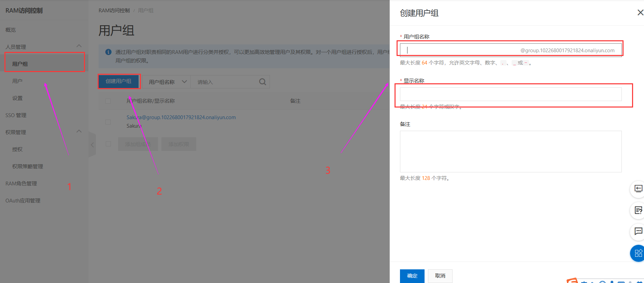Open the 用户组名称 filter dropdown
Viewport: 644px width, 283px height.
[166, 82]
